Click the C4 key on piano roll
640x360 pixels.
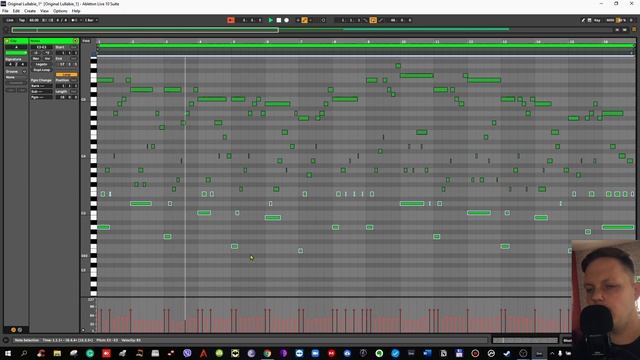point(93,157)
